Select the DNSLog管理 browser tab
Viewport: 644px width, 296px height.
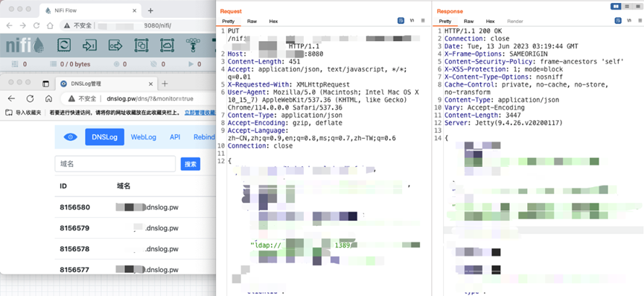pos(106,84)
